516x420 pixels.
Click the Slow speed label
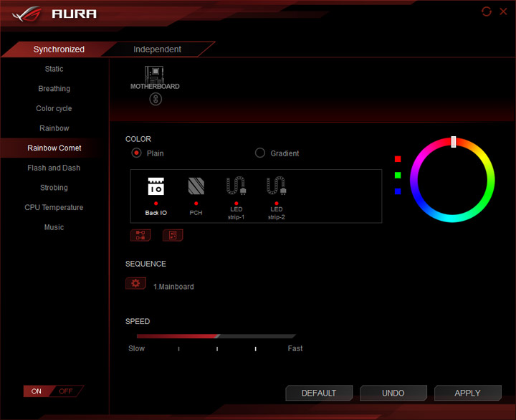(137, 348)
